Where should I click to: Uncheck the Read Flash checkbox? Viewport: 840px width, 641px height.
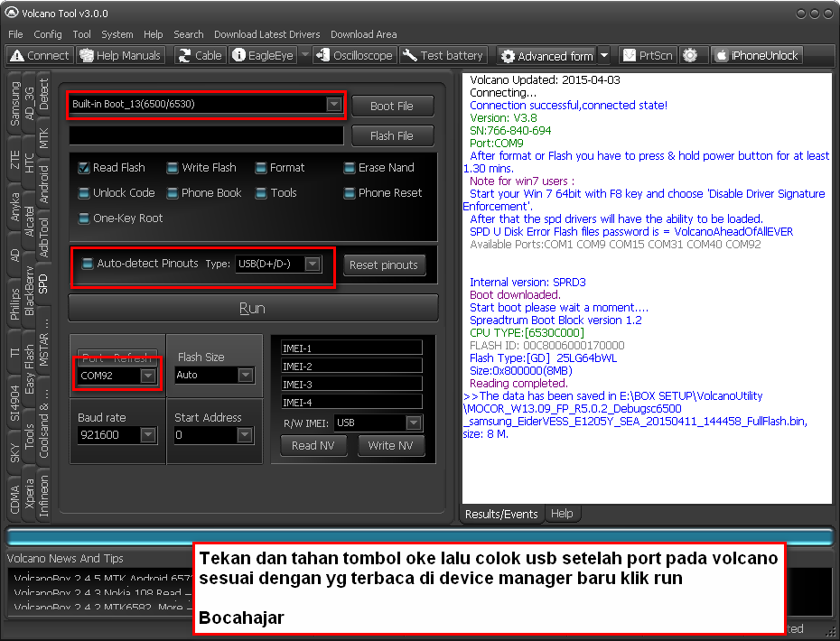click(84, 168)
